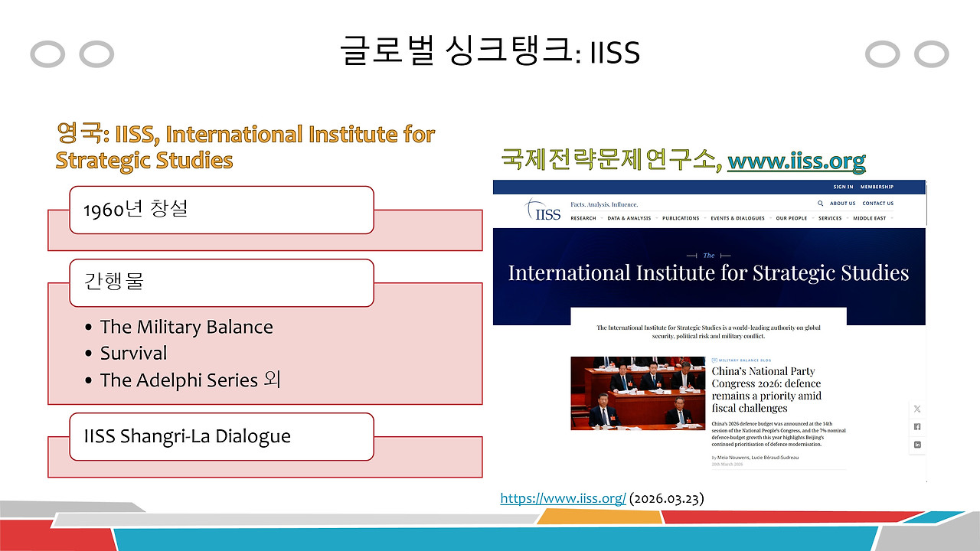Open the PUBLICATIONS dropdown

(681, 217)
